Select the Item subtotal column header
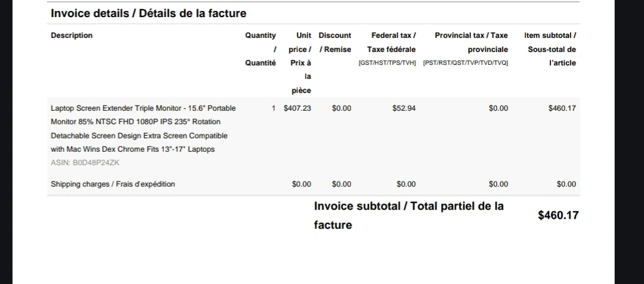 (550, 49)
